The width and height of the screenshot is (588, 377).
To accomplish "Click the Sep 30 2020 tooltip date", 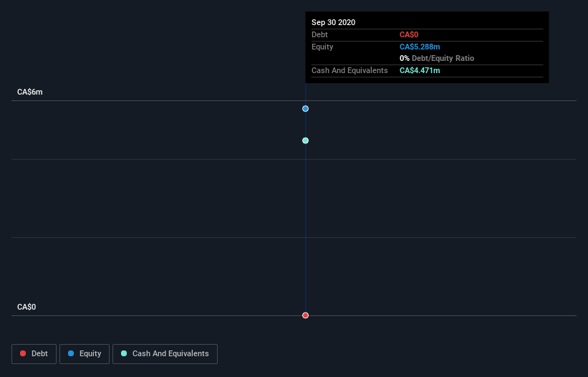I will [333, 22].
